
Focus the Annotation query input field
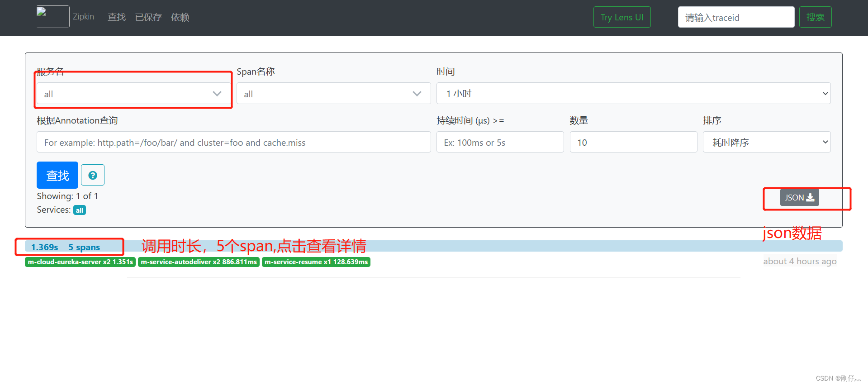click(233, 142)
